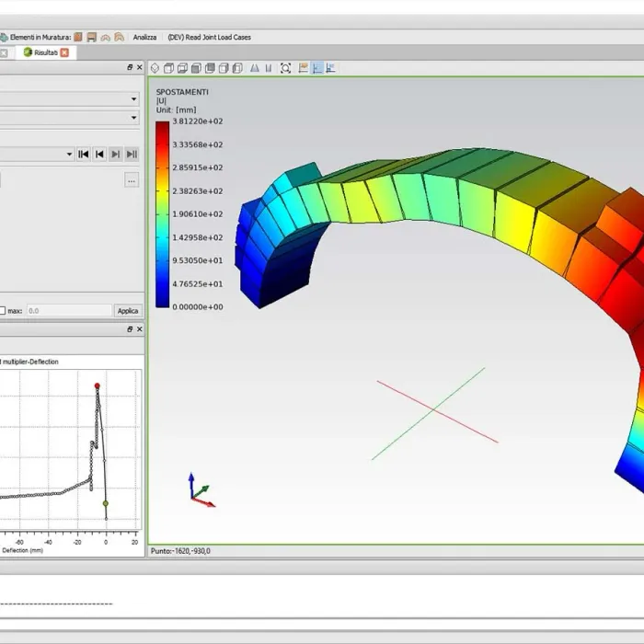Toggle the highlighted blue axes icon
This screenshot has width=644, height=644.
coord(317,68)
